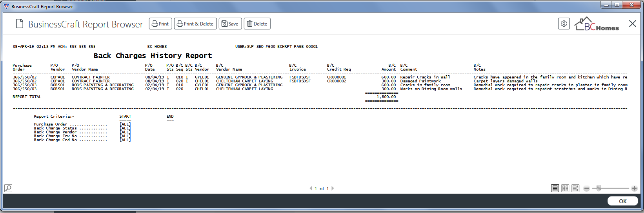Click Back Charge Status criteria row
644x213 pixels.
[x=82, y=128]
